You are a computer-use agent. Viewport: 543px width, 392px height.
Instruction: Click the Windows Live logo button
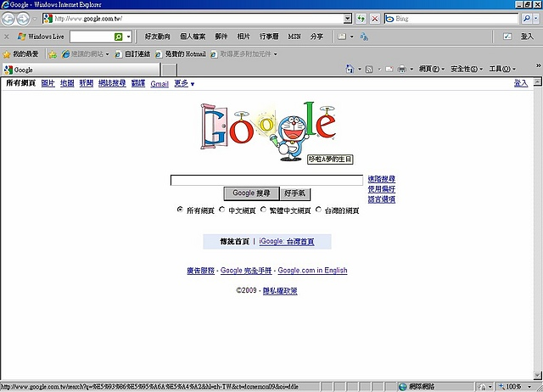[x=41, y=36]
